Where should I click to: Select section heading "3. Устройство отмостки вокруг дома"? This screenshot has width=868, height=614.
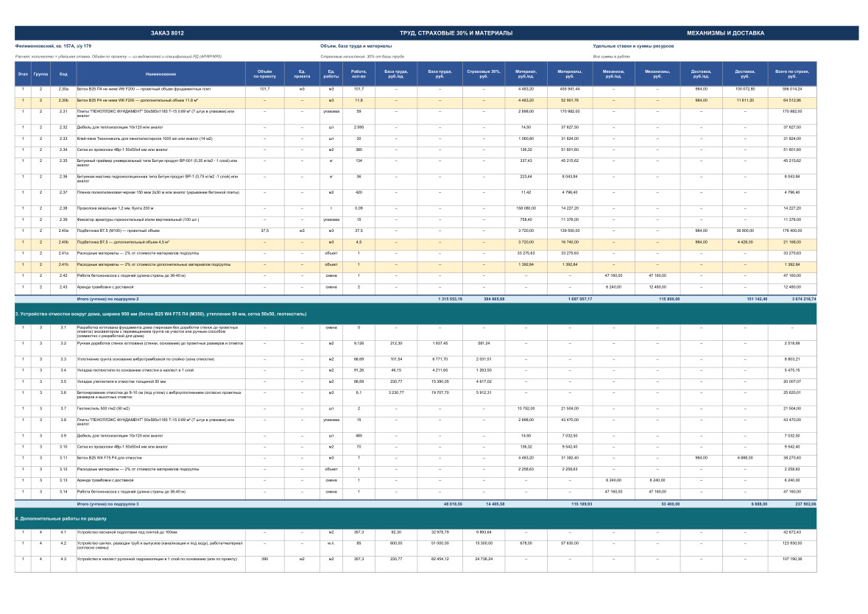click(160, 314)
